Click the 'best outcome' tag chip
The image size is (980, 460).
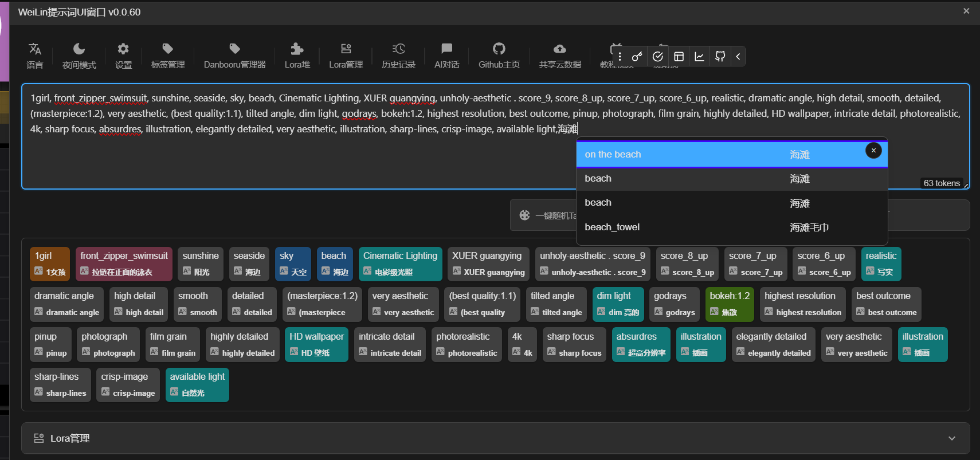887,304
